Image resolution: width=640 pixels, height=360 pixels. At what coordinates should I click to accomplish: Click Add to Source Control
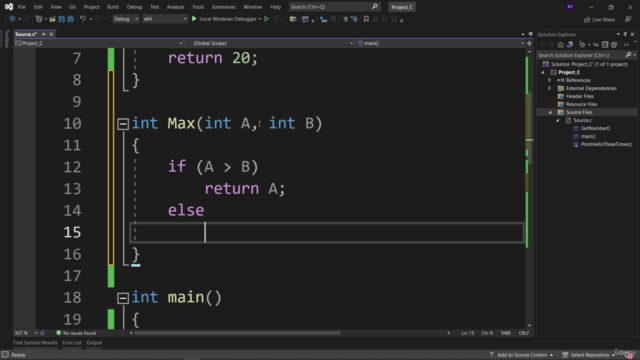521,355
